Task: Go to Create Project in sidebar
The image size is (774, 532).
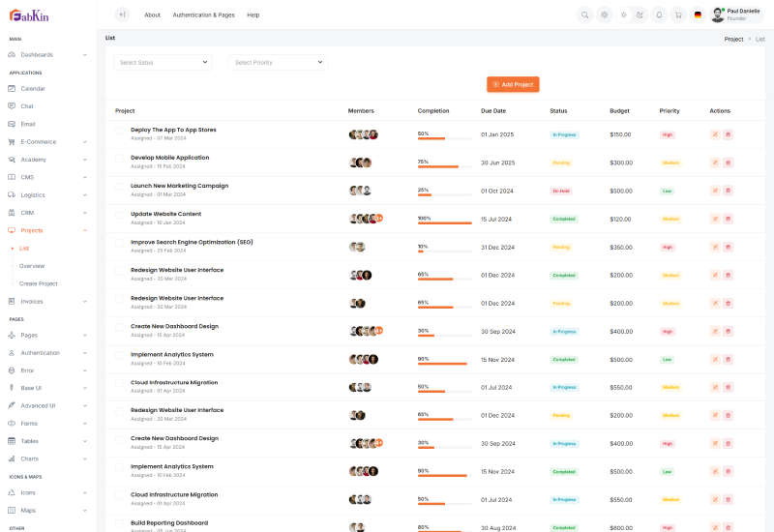Action: (x=39, y=283)
